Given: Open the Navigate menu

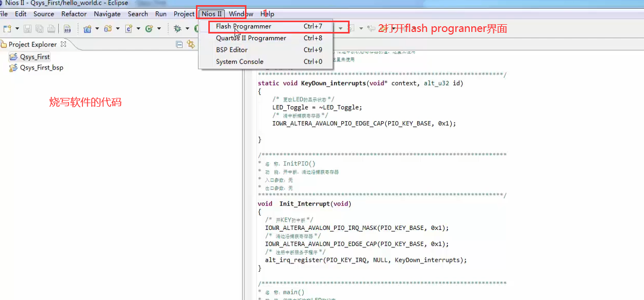Looking at the screenshot, I should pyautogui.click(x=107, y=14).
